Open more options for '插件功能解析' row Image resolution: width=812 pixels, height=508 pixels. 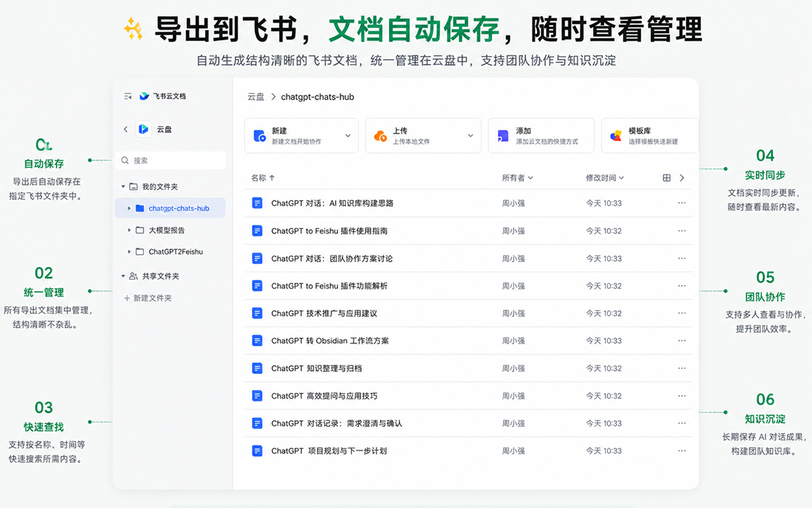point(682,286)
